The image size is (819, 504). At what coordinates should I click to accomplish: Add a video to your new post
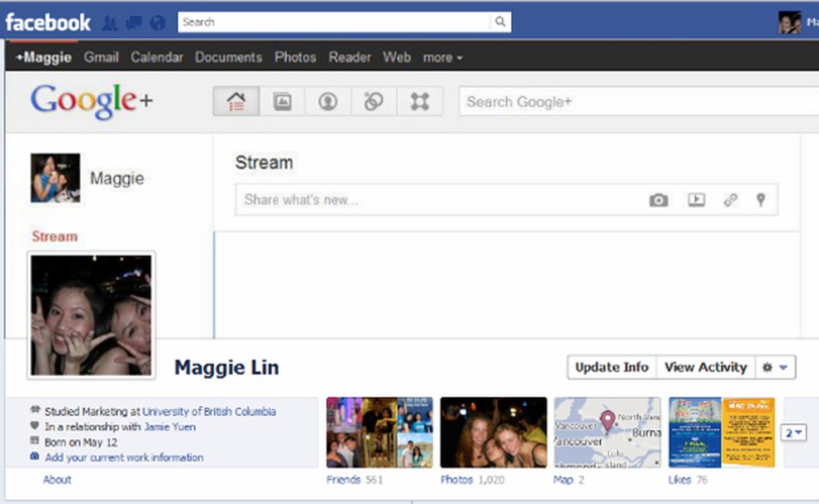[695, 200]
